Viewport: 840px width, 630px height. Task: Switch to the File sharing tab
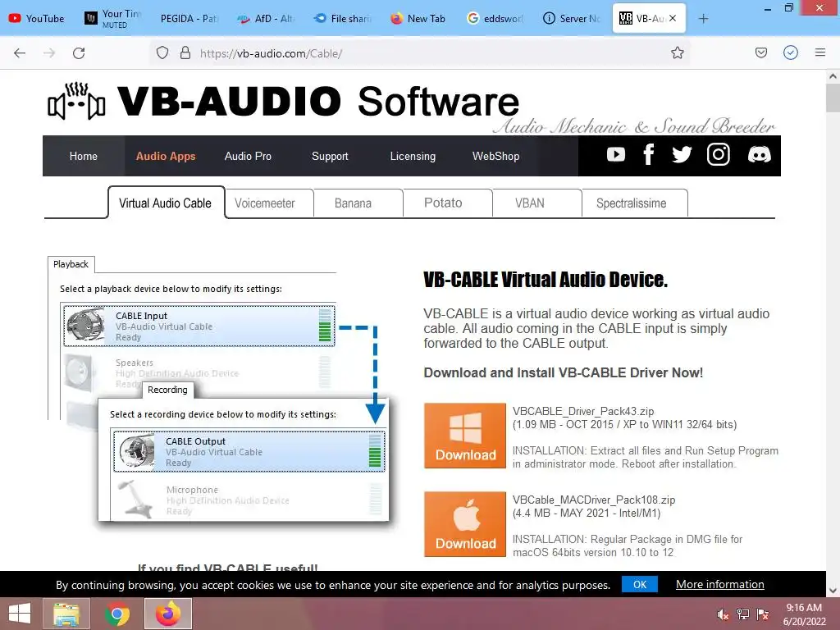click(x=341, y=18)
